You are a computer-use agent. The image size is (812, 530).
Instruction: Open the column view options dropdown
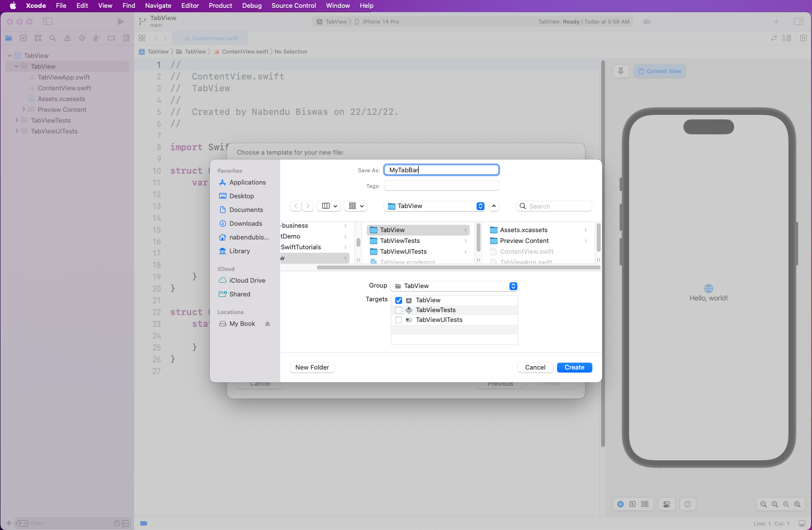tap(329, 206)
